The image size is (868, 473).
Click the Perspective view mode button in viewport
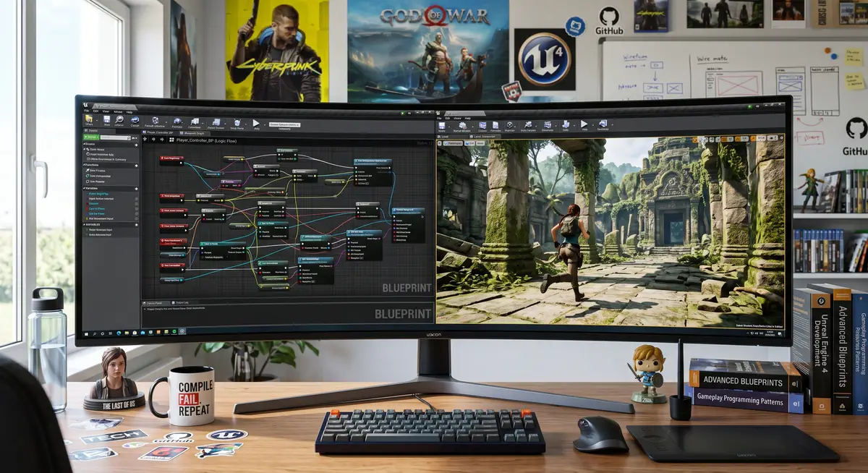coord(453,143)
